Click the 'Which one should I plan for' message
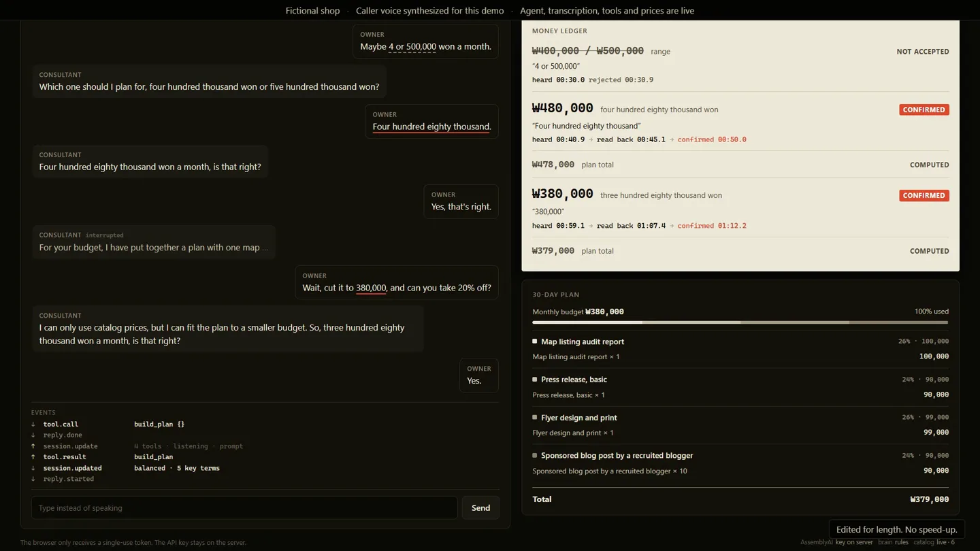The image size is (980, 551). [x=209, y=82]
